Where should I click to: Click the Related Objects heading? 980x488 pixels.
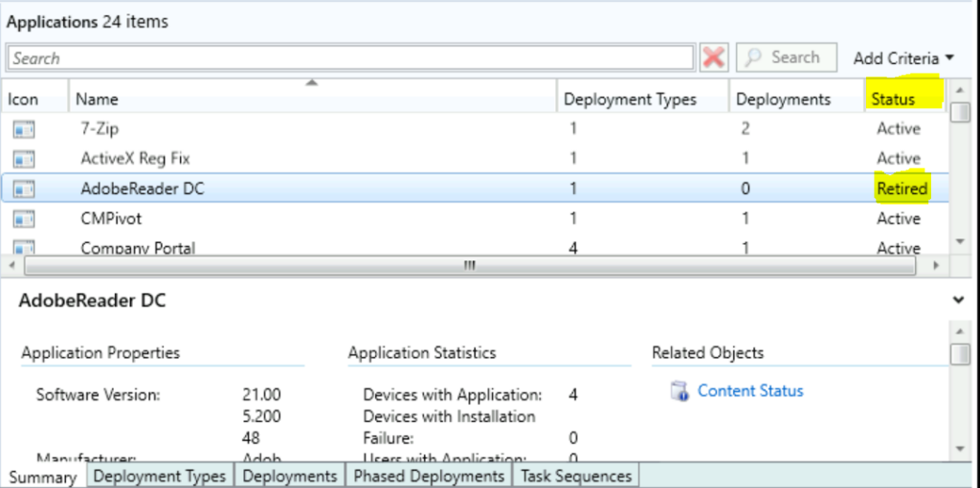708,353
